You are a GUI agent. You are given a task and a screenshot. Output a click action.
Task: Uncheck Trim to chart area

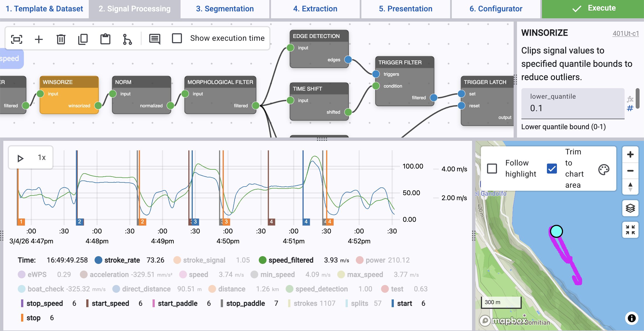tap(552, 168)
